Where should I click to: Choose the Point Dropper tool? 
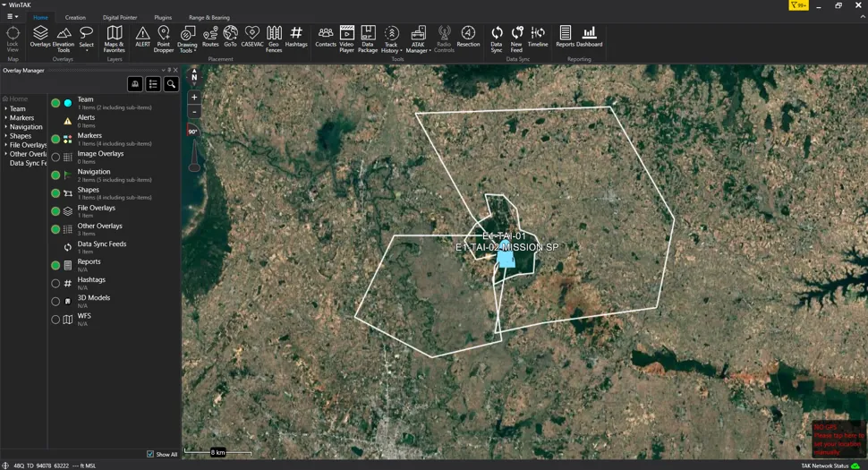[163, 38]
